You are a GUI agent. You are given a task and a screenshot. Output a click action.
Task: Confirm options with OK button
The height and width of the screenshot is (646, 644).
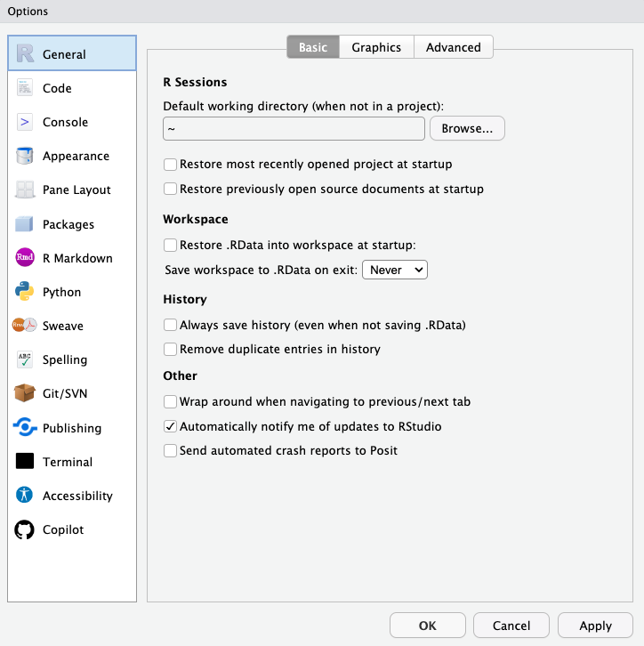coord(427,626)
